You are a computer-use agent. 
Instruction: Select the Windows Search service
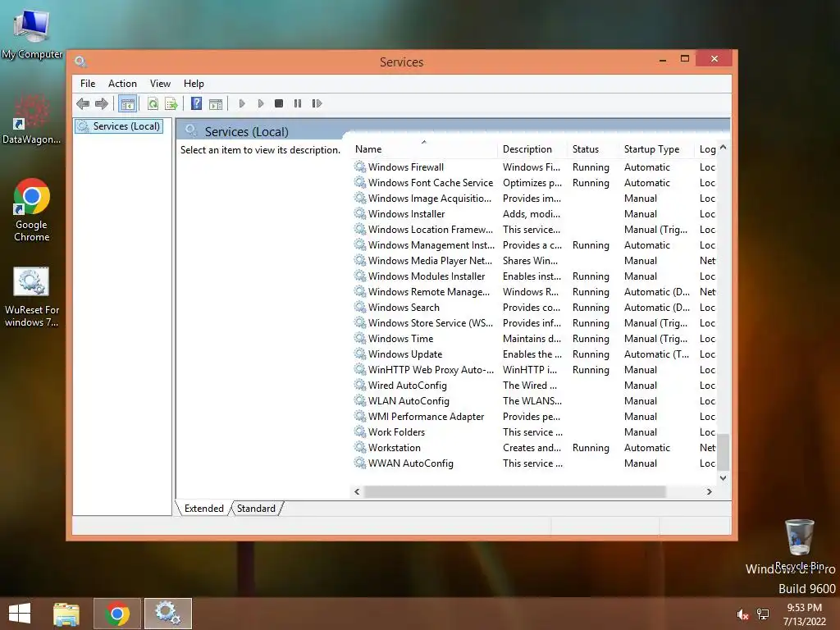tap(534, 308)
